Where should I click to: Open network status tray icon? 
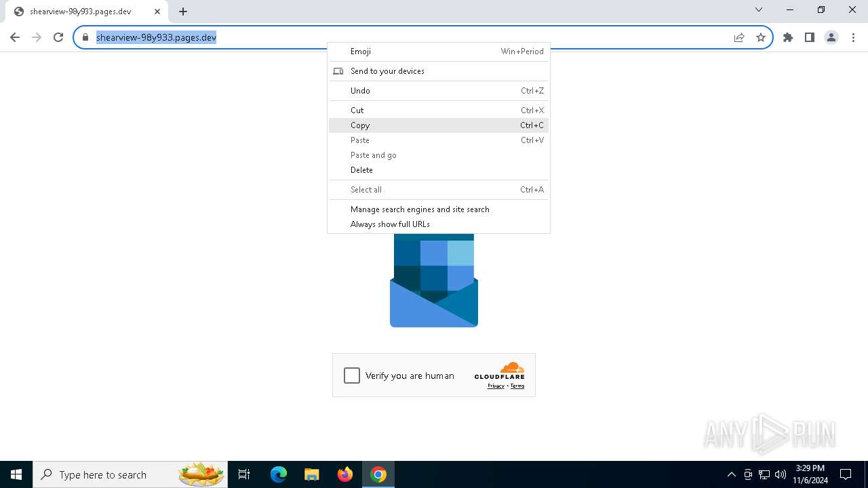(764, 474)
